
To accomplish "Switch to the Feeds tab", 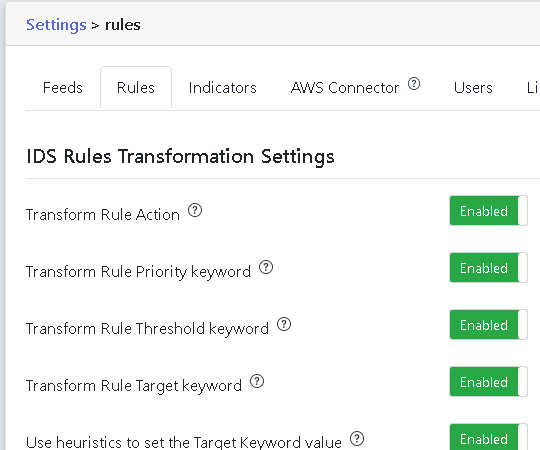I will (x=63, y=88).
